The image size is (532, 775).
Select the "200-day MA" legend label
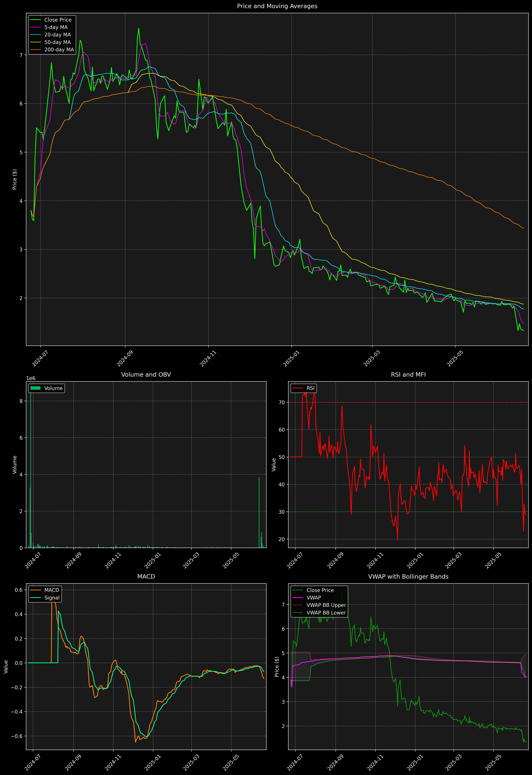(x=59, y=50)
